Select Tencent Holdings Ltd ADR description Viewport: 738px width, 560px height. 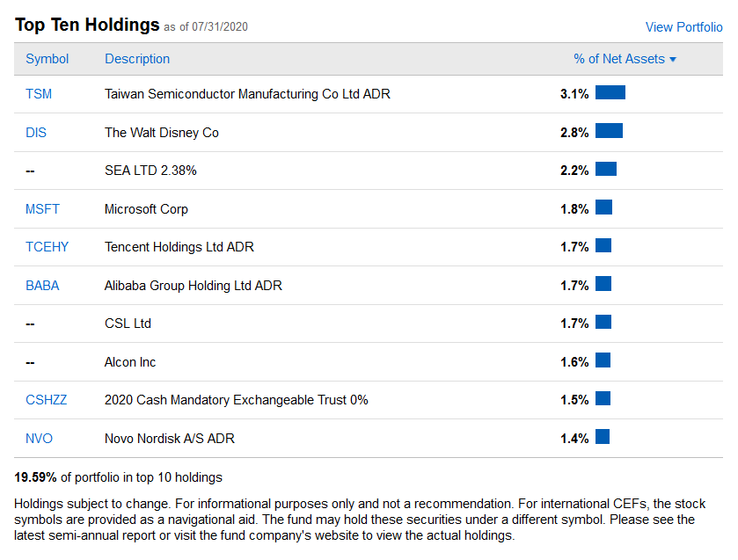click(179, 247)
